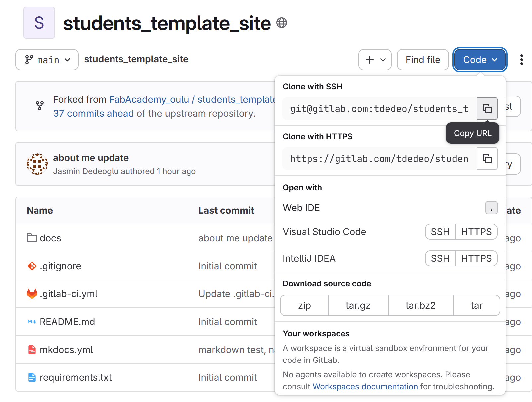532x402 pixels.
Task: Click the students_template_site breadcrumb path
Action: point(136,59)
